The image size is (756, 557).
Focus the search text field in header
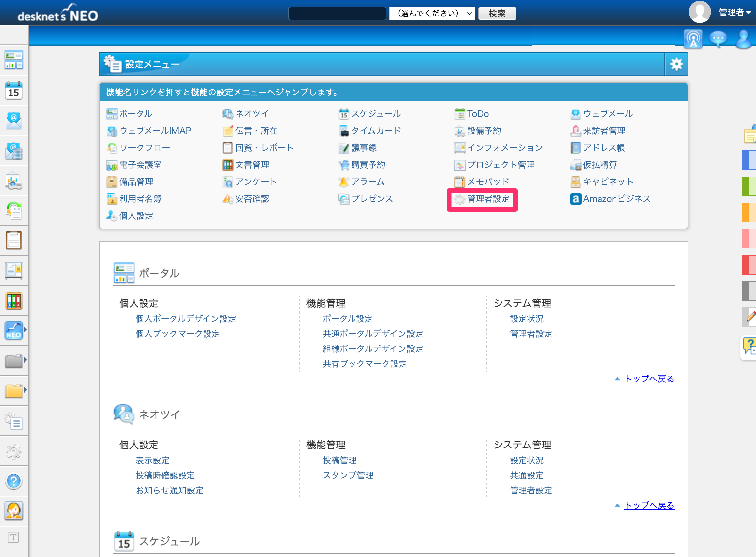(337, 13)
